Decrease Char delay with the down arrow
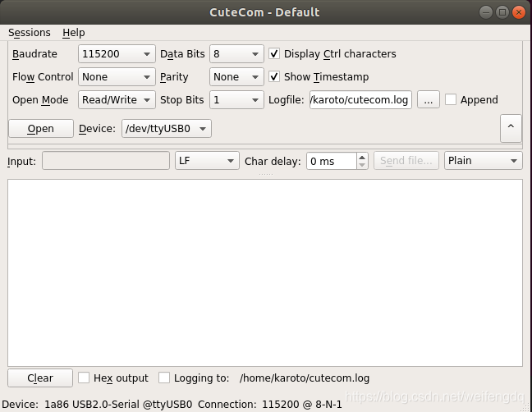The image size is (532, 412). click(x=362, y=165)
